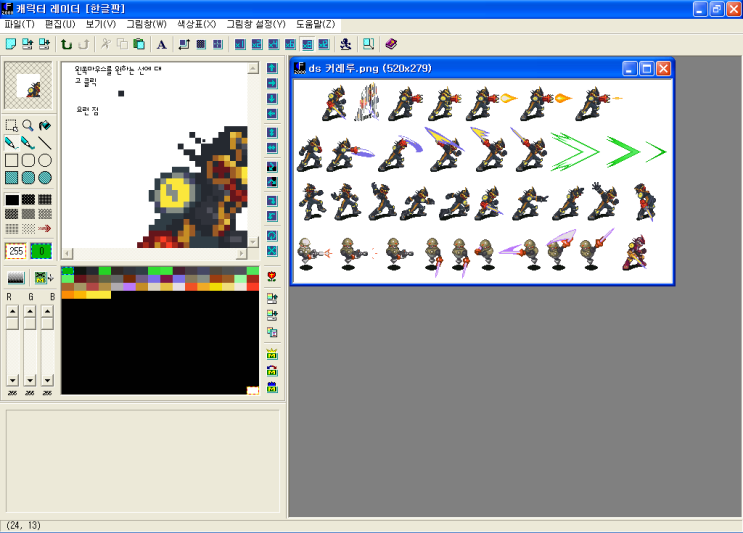Click the gradient preview button

pos(16,278)
